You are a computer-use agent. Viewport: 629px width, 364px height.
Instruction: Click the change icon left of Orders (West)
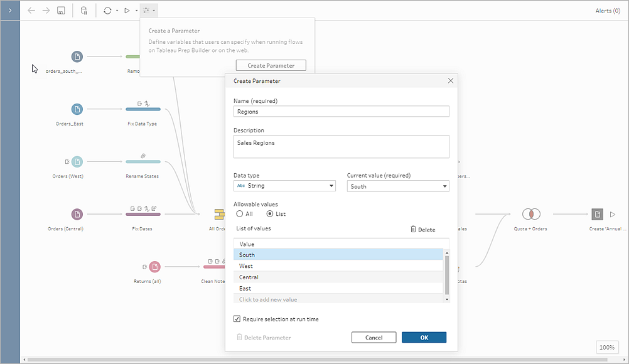[x=67, y=161]
